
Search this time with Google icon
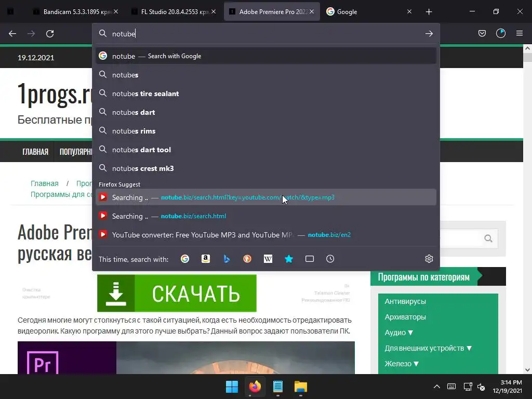tap(185, 259)
